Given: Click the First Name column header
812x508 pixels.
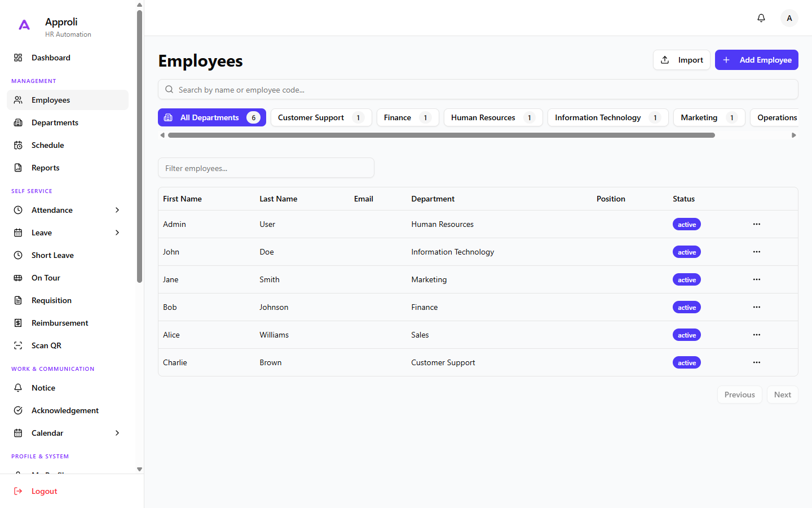Looking at the screenshot, I should click(182, 199).
